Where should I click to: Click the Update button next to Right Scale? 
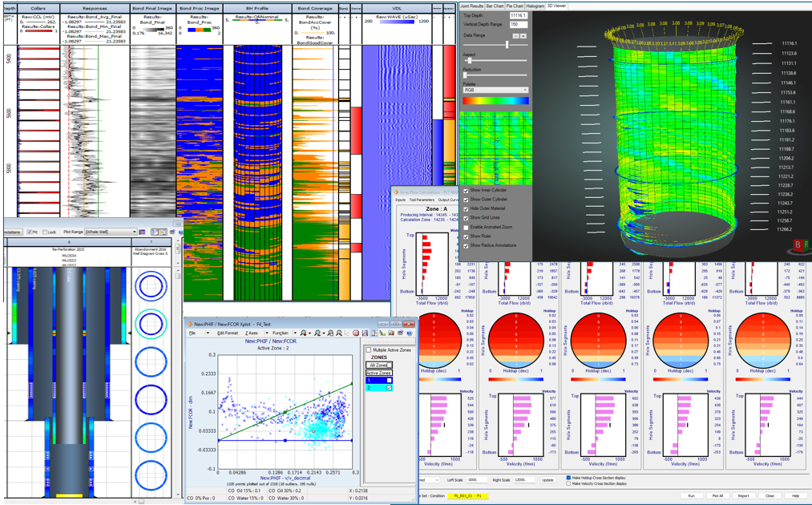547,480
